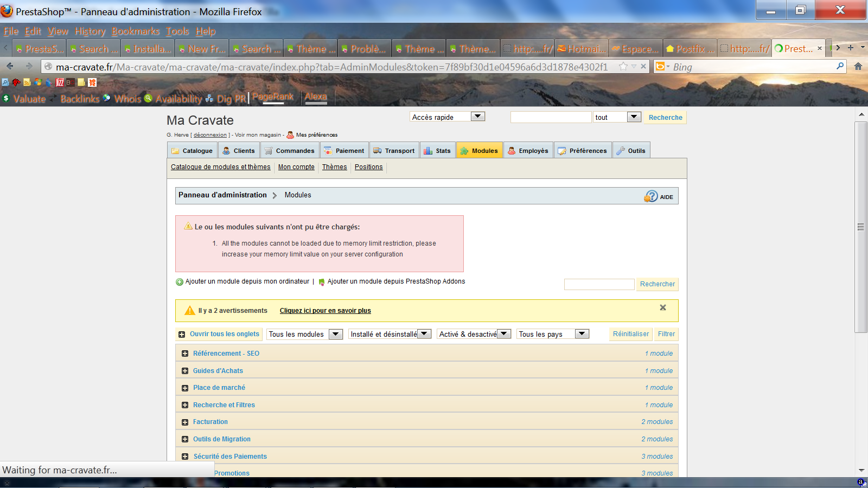Expand the Facturation category plus
Screen dimensions: 868x488
(185, 422)
